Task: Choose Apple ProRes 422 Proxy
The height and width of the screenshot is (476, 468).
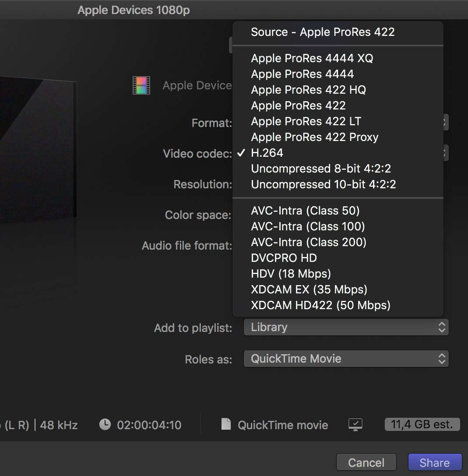Action: (x=338, y=137)
